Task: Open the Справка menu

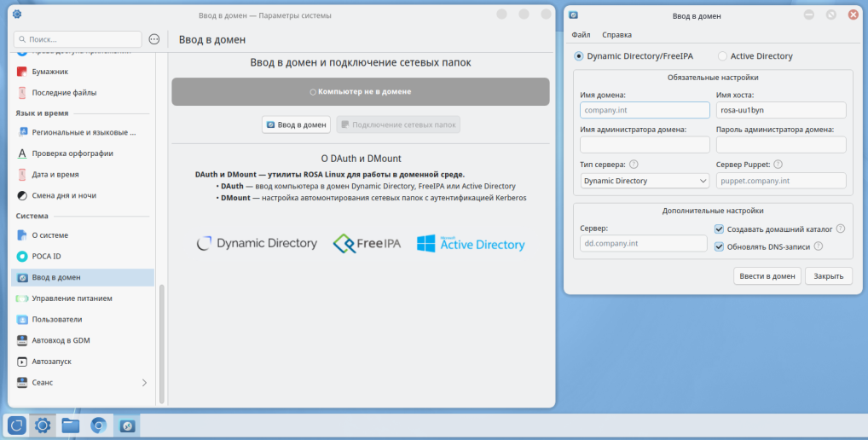Action: pyautogui.click(x=616, y=35)
